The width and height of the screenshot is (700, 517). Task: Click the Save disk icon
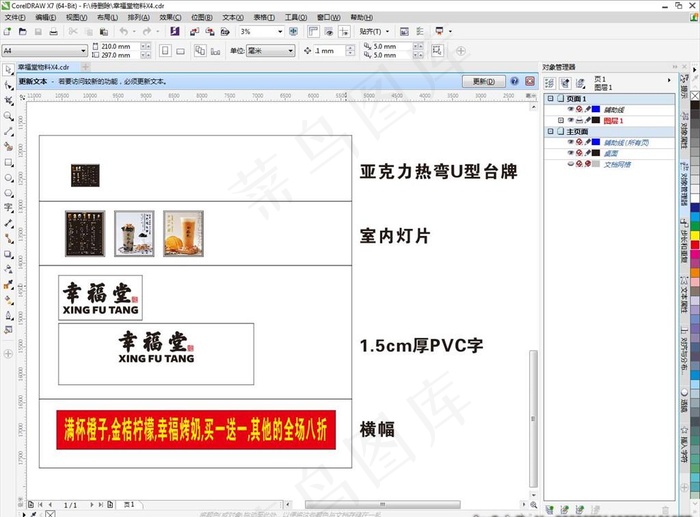[38, 32]
